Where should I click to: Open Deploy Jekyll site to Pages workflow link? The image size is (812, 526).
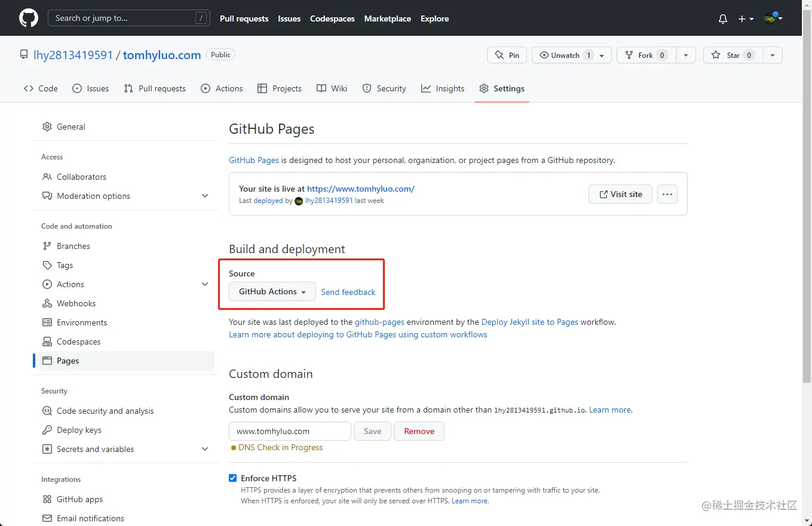(529, 322)
